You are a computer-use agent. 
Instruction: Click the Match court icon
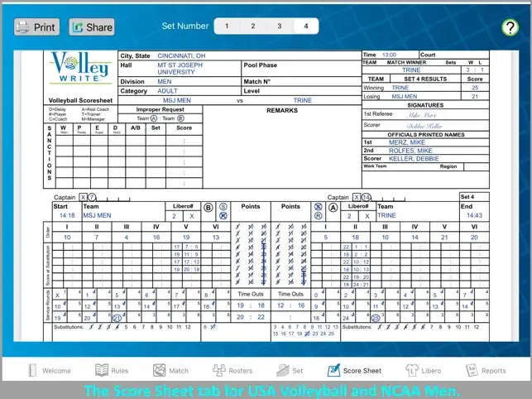point(159,370)
